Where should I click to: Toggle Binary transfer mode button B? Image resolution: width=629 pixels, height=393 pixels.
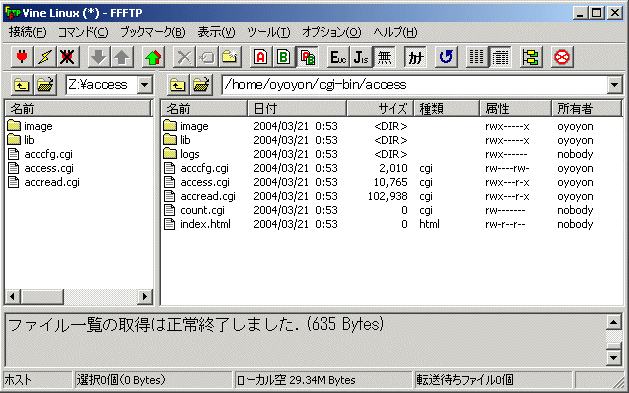tap(284, 57)
